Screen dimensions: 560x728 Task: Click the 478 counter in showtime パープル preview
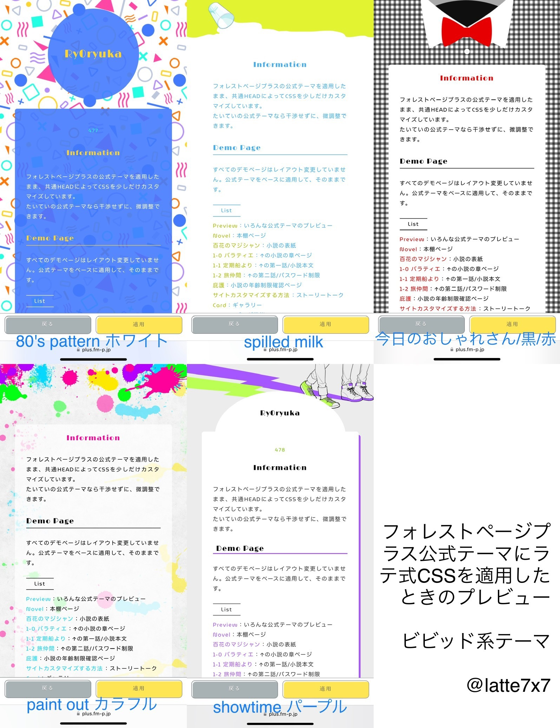pos(280,450)
